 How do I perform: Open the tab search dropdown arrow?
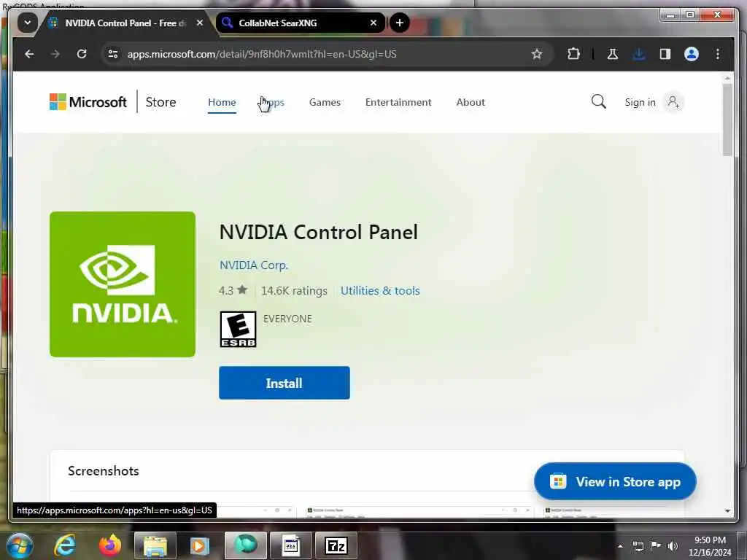(28, 23)
